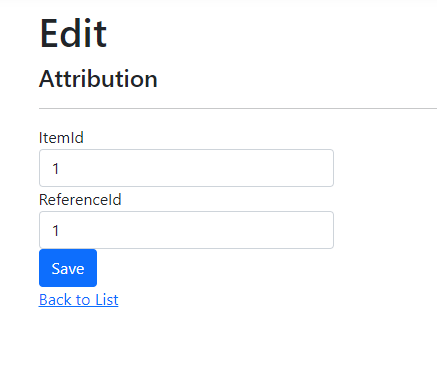The height and width of the screenshot is (372, 437).
Task: Click the text box under ItemId
Action: pos(186,168)
